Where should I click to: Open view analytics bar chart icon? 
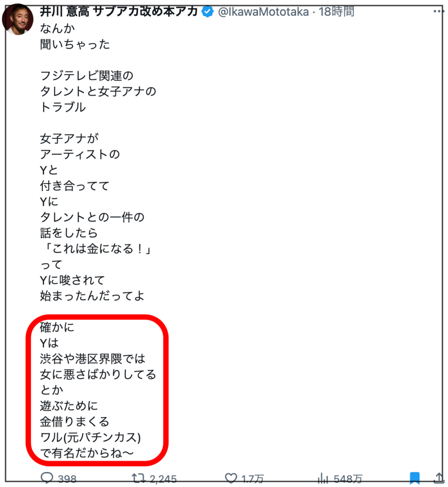click(x=323, y=478)
